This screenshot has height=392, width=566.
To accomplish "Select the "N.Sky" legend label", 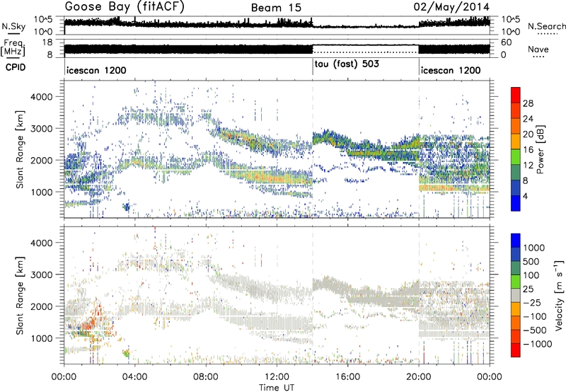I will pos(13,26).
